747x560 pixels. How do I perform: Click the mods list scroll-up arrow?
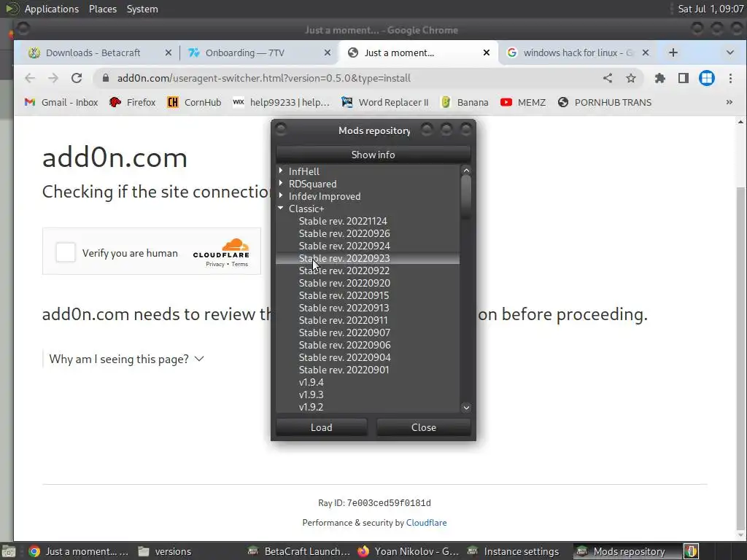[x=466, y=171]
